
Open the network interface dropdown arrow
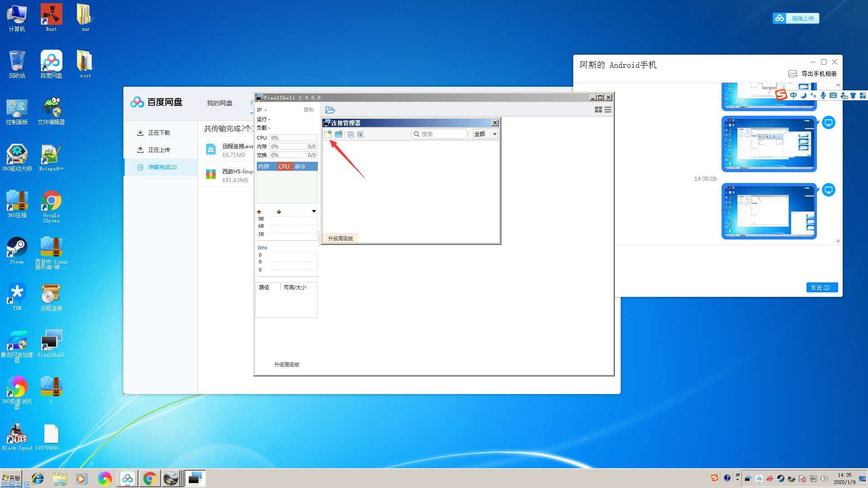[314, 211]
